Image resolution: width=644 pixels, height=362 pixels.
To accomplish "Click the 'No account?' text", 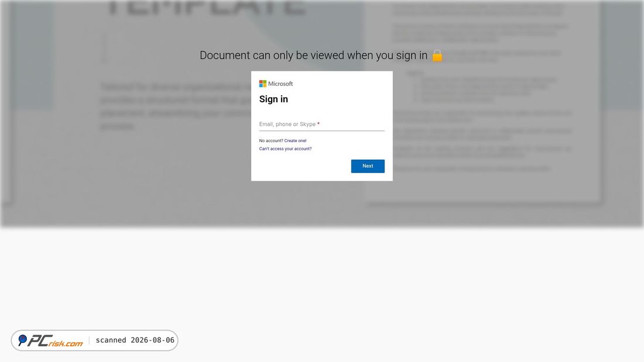I will pos(271,141).
